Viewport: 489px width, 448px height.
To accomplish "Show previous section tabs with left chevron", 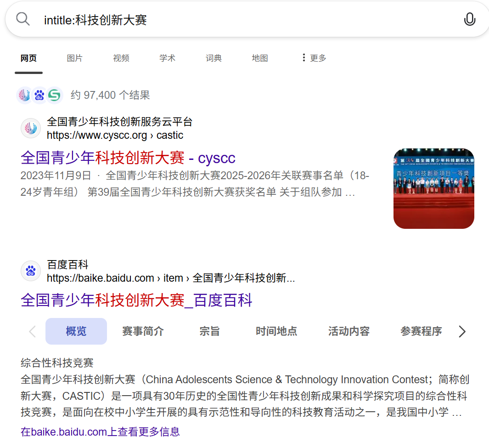I will [33, 332].
